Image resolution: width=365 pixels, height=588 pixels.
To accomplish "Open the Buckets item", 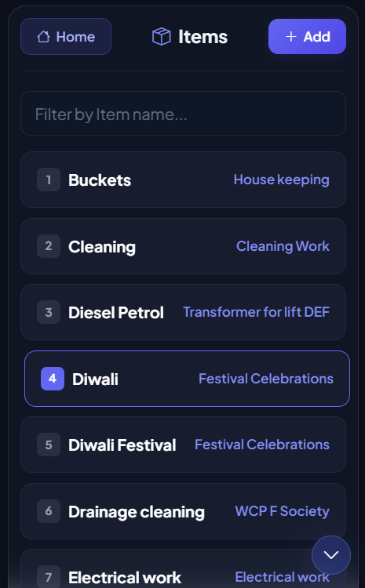I will point(183,180).
